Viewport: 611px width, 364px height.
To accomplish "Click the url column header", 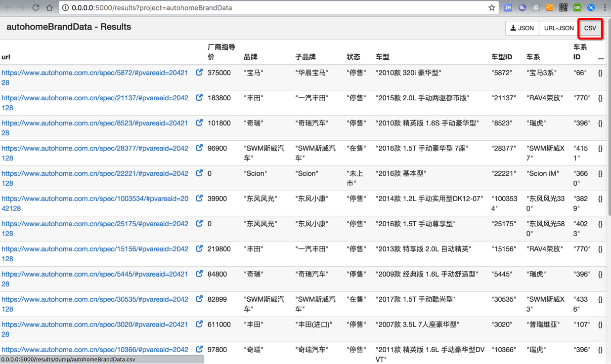I will coord(6,57).
